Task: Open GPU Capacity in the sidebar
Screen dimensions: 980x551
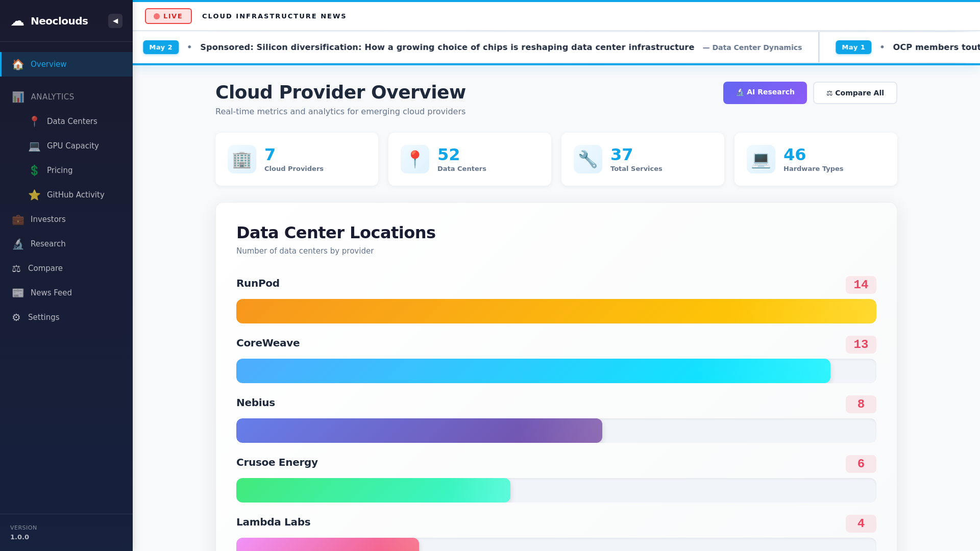Action: [66, 146]
